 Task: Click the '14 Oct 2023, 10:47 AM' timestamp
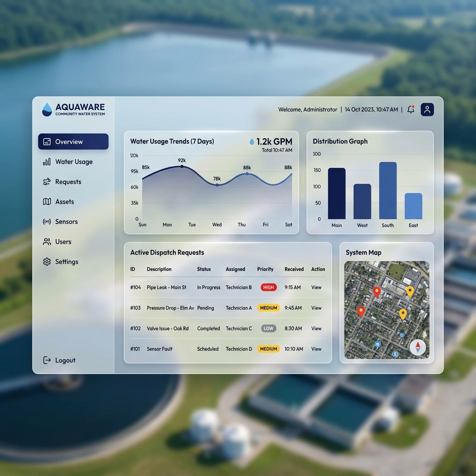click(371, 110)
